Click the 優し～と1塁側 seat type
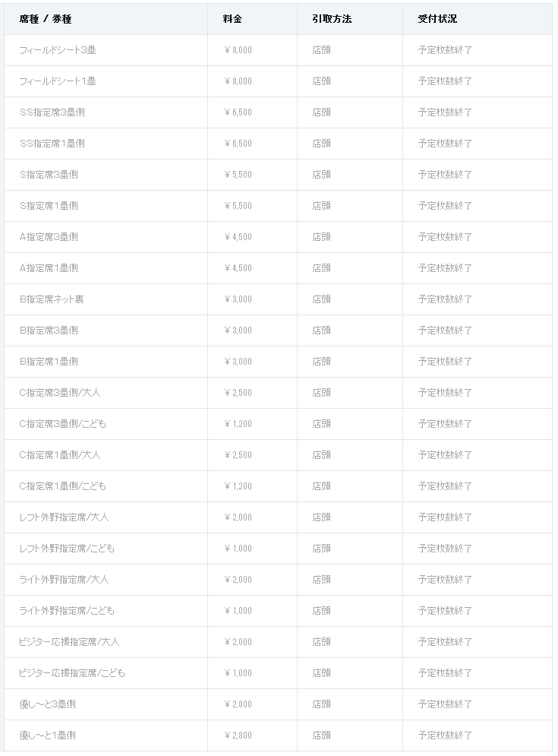The width and height of the screenshot is (558, 756). coord(48,735)
